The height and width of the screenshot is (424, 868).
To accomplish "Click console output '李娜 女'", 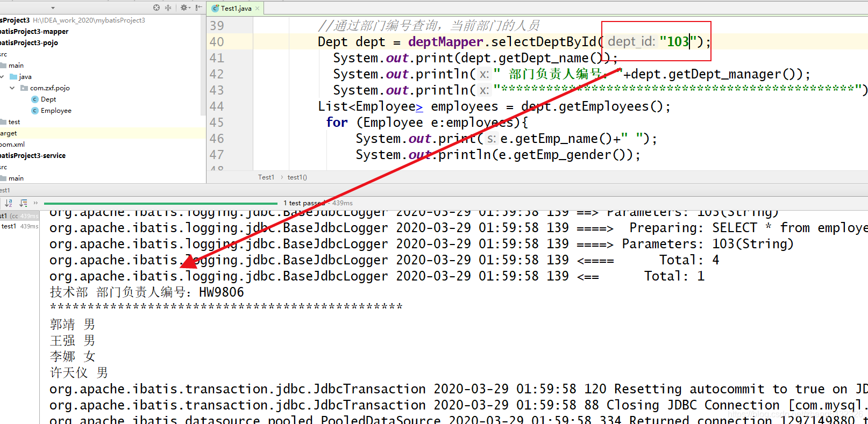I will coord(73,357).
